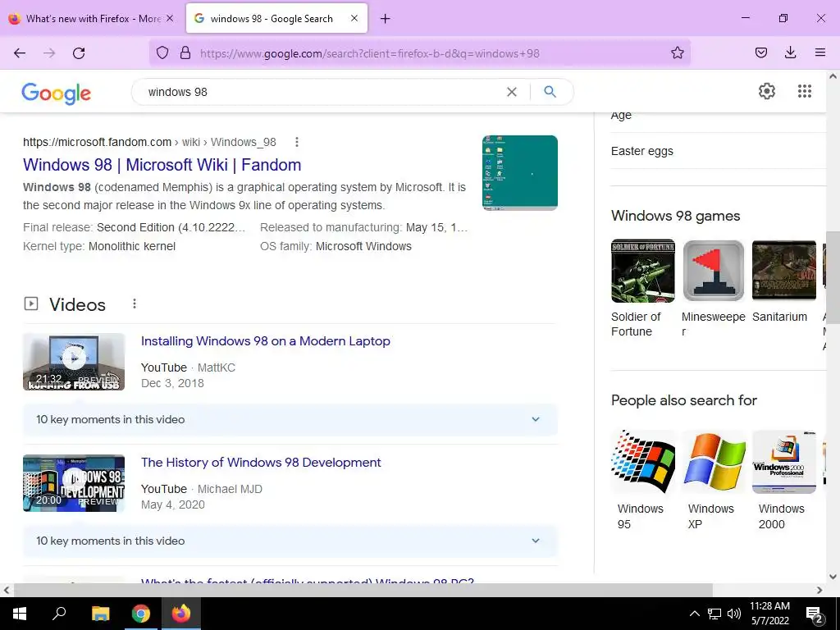Open the Google apps grid
Image resolution: width=840 pixels, height=630 pixels.
coord(804,92)
